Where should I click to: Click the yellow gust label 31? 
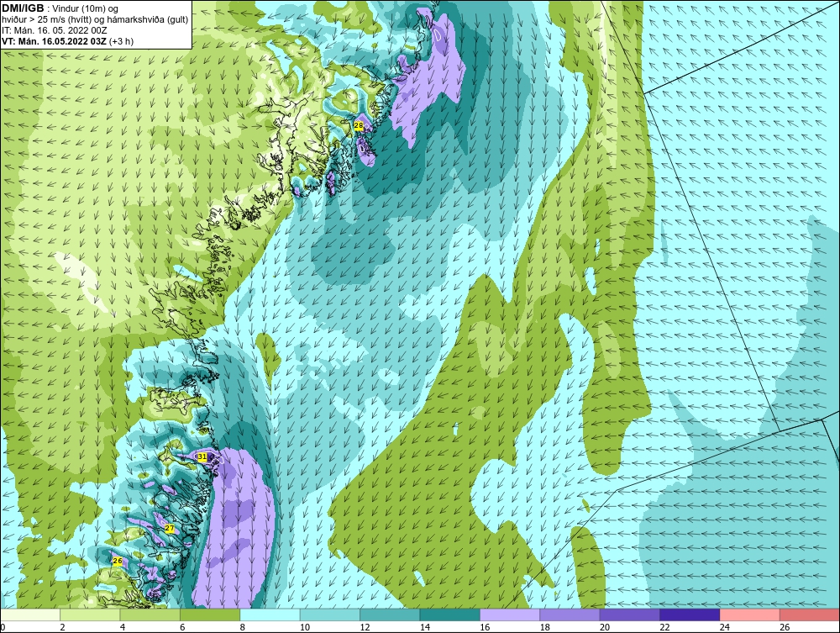pyautogui.click(x=202, y=456)
